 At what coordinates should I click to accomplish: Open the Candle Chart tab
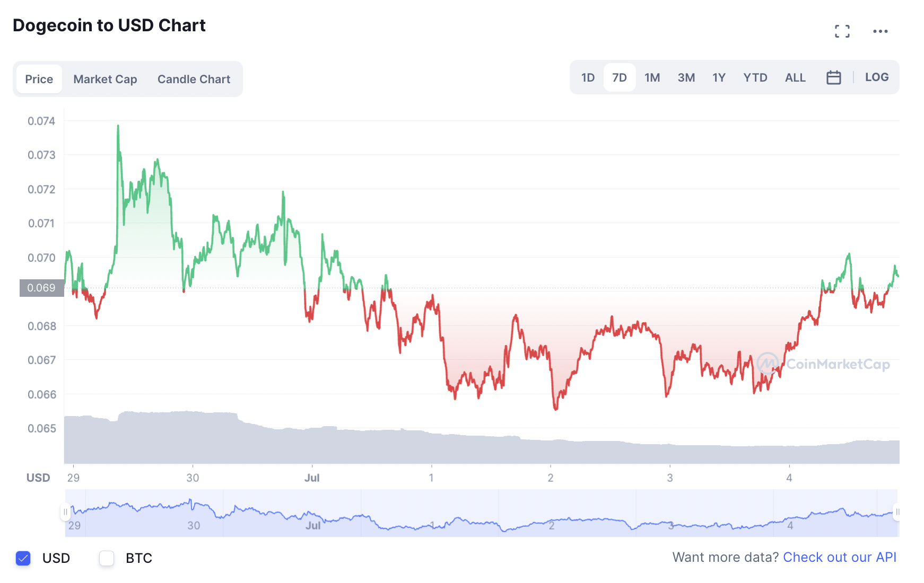coord(194,79)
